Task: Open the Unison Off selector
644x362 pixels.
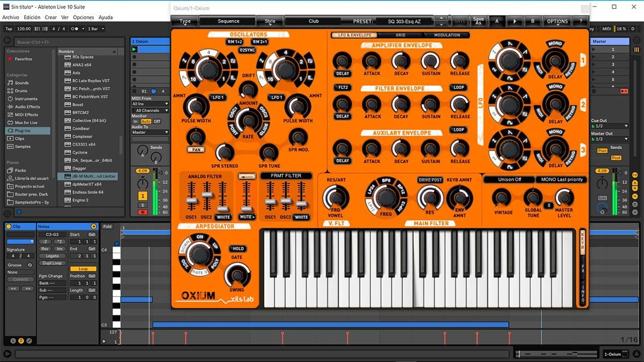Action: click(x=509, y=180)
